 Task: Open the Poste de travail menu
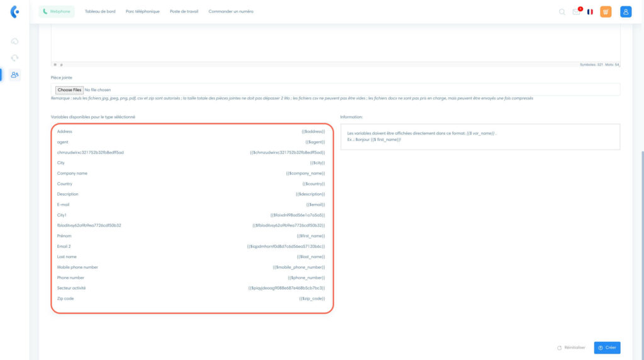(184, 11)
